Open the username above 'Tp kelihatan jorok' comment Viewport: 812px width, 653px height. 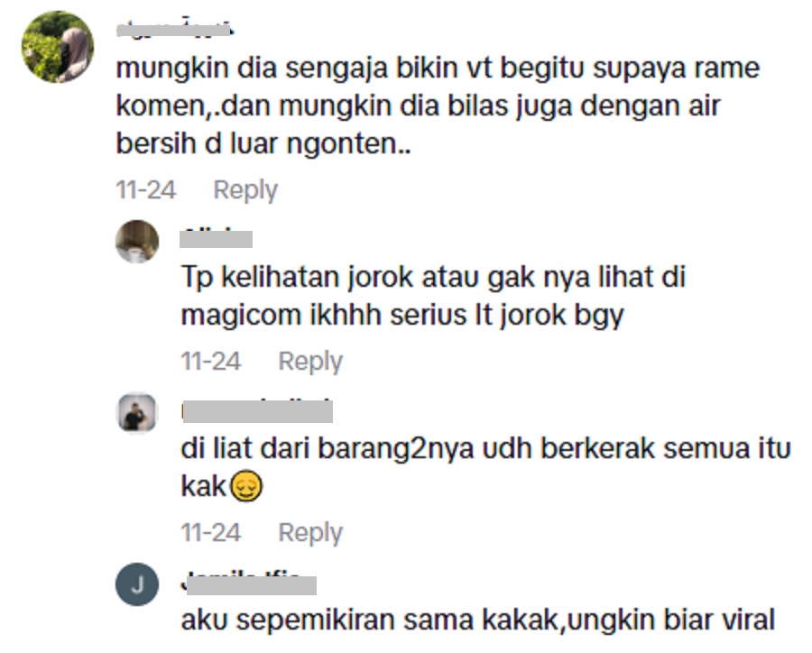[x=216, y=238]
